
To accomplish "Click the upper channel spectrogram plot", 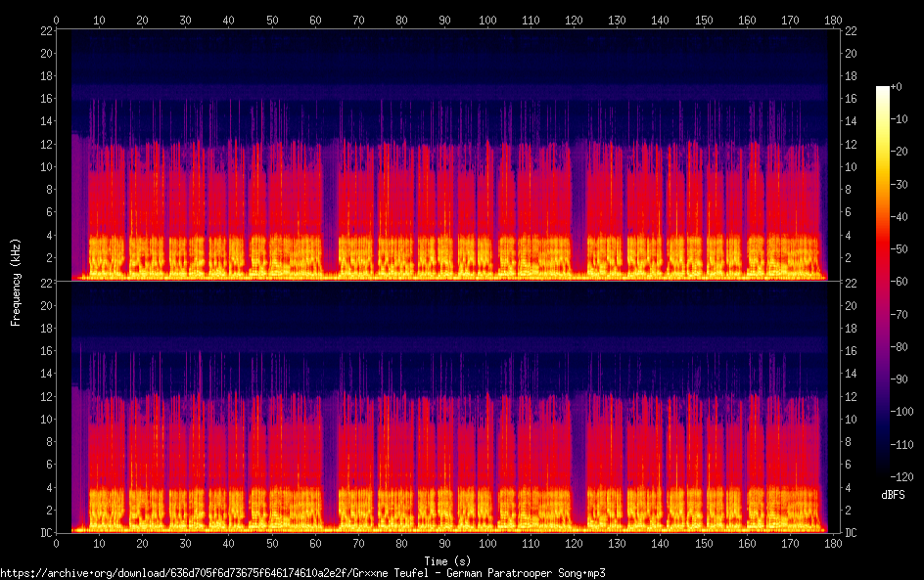I will [x=448, y=155].
